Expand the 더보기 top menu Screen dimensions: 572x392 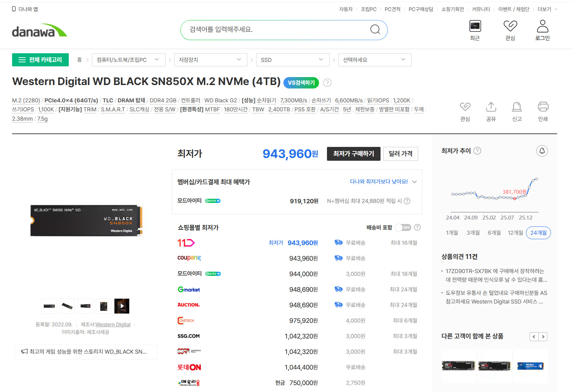[x=547, y=9]
